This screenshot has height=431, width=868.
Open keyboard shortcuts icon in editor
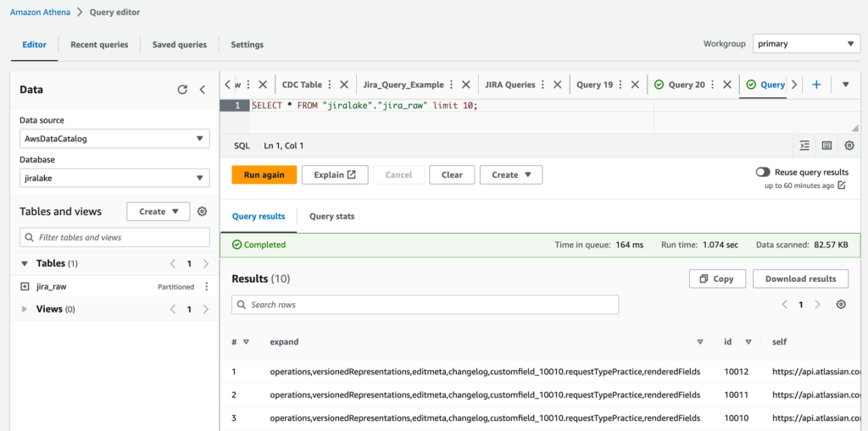coord(827,146)
